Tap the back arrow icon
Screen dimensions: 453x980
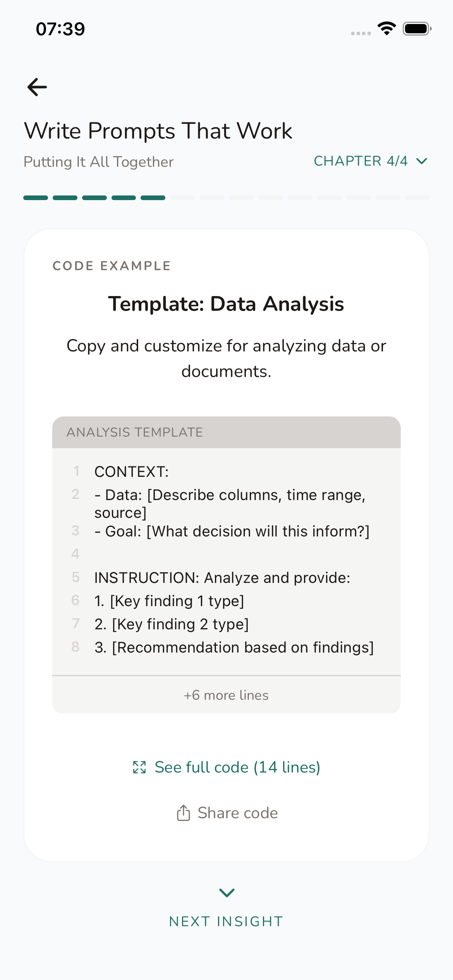[x=37, y=87]
